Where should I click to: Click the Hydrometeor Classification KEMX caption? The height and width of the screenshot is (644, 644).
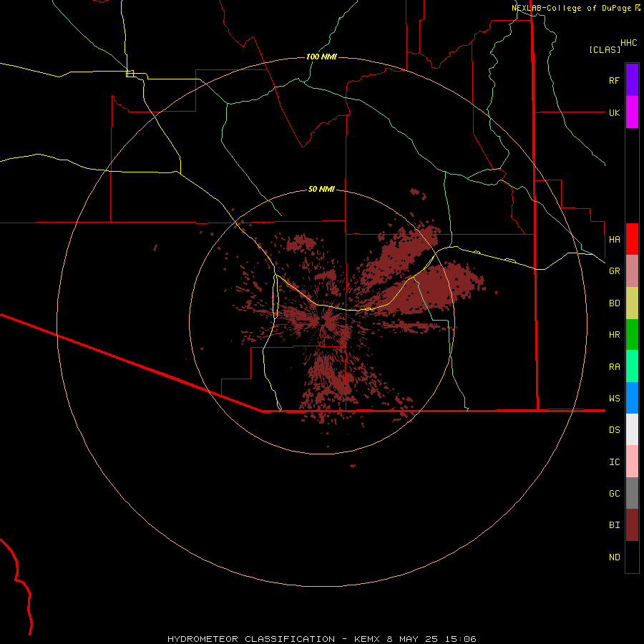[x=322, y=639]
